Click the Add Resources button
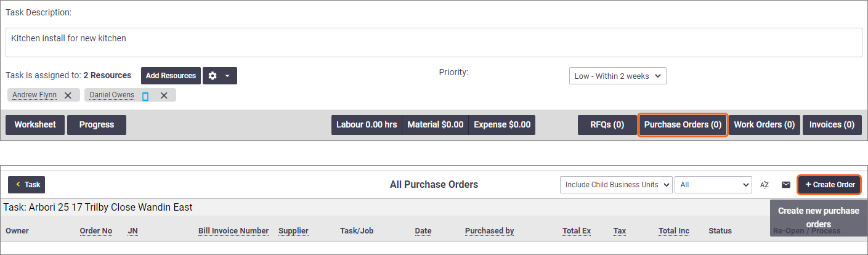Screen dimensions: 868x255 click(171, 76)
